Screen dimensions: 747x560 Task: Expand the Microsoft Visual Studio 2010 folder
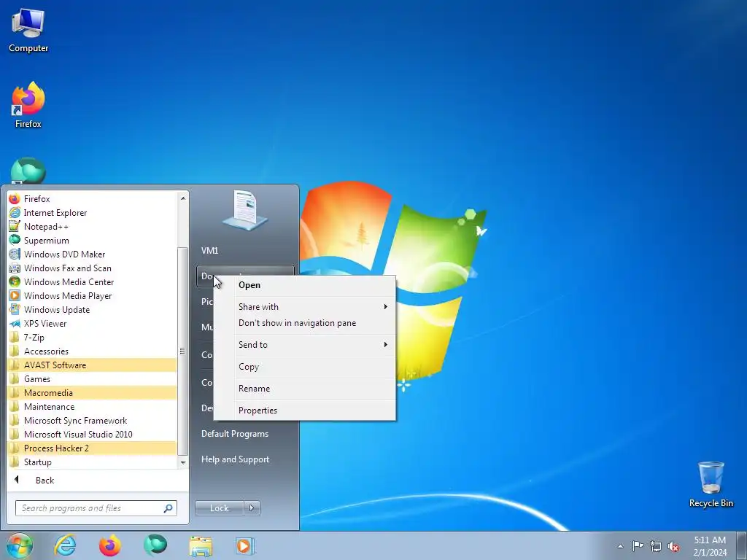(x=91, y=434)
